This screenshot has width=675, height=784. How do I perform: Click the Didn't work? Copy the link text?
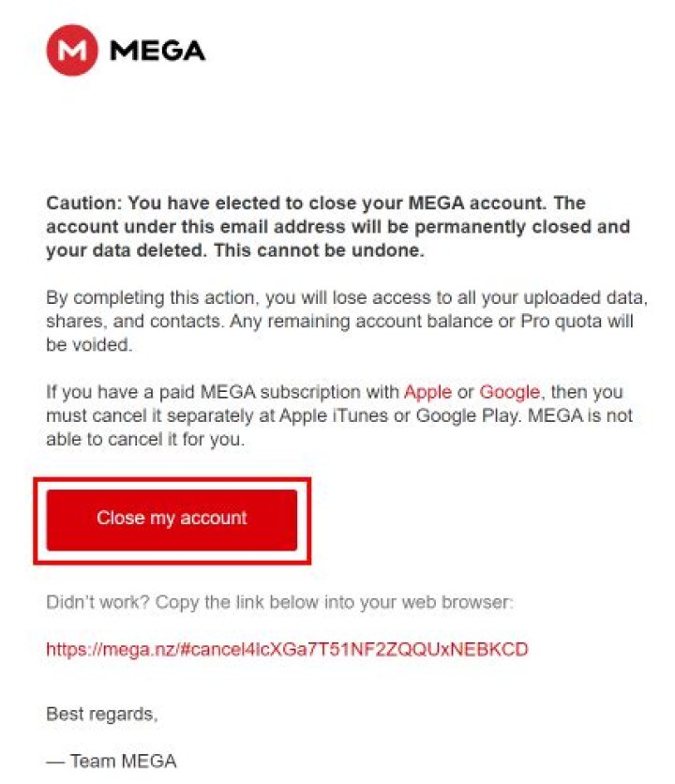[x=279, y=602]
